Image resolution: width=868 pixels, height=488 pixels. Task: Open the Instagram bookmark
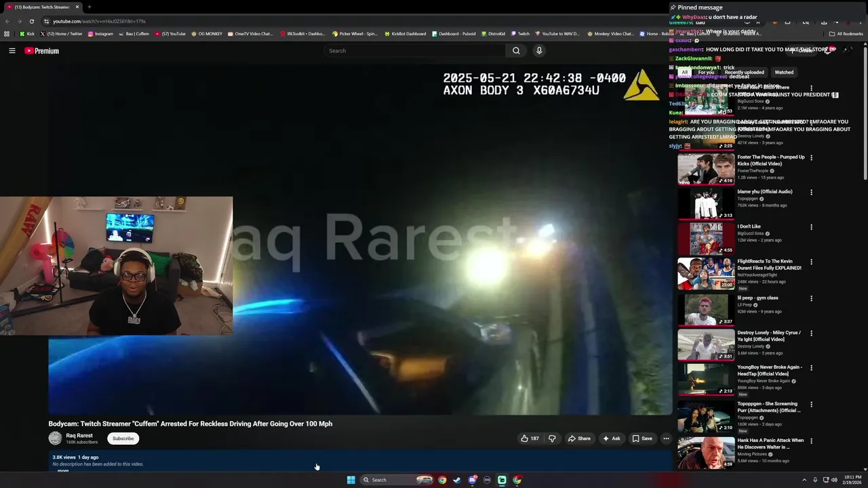(x=100, y=33)
